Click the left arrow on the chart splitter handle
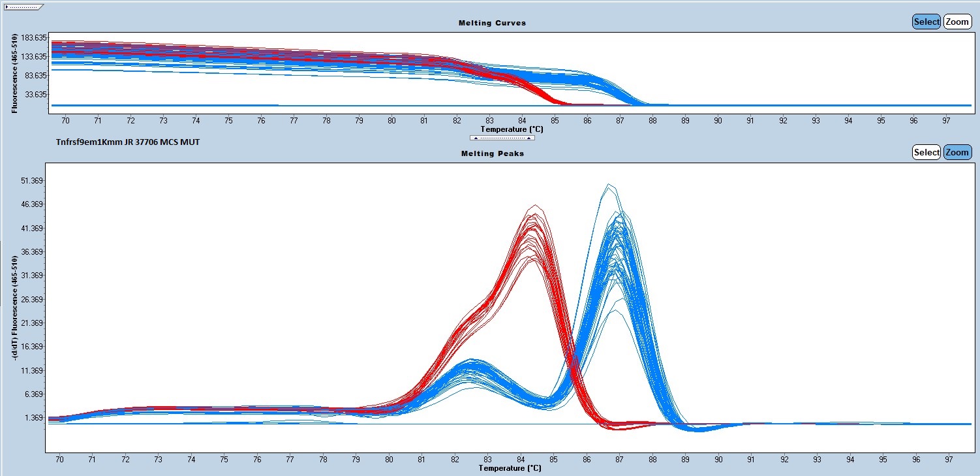Screen dimensions: 980x476 point(476,138)
